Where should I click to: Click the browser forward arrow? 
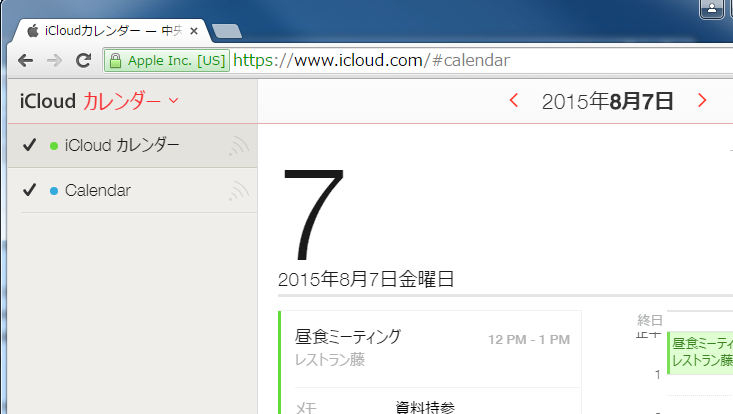tap(55, 60)
